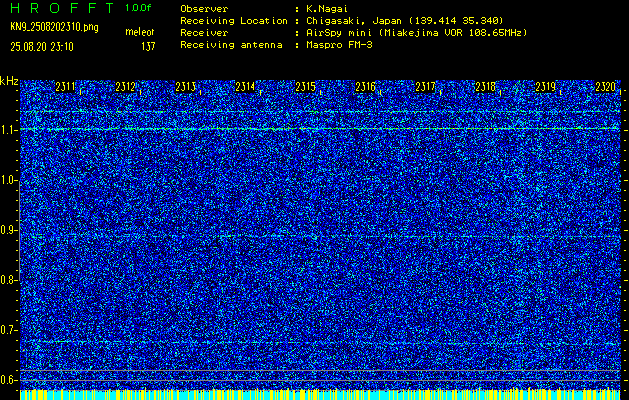Click the 2319 time marker
This screenshot has height=400, width=629.
click(x=546, y=87)
